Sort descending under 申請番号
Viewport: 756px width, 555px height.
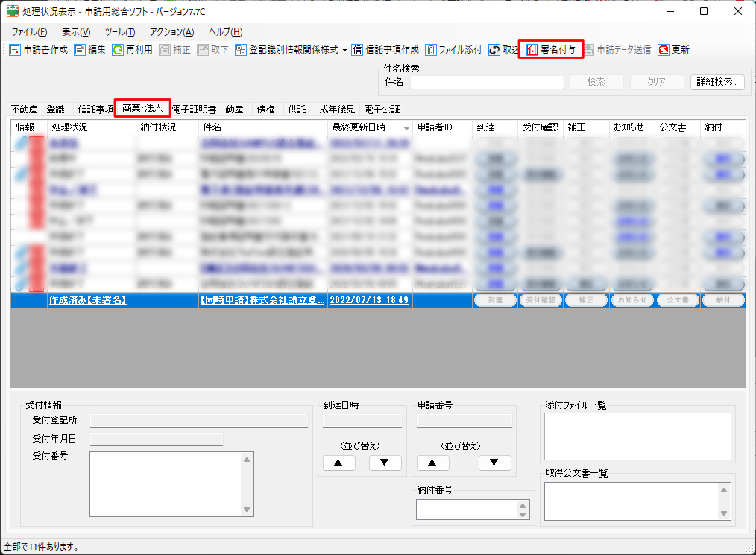tap(495, 463)
